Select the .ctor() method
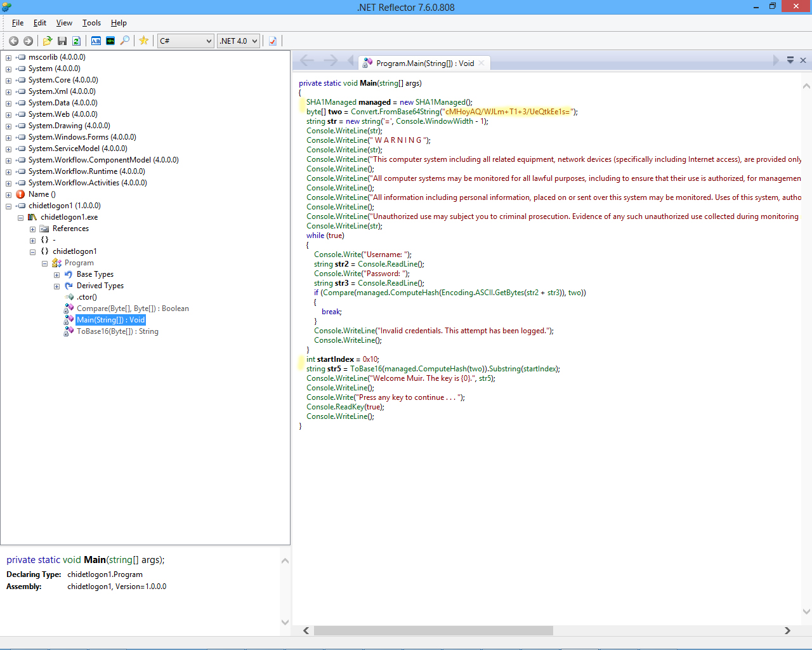This screenshot has height=650, width=812. 87,297
